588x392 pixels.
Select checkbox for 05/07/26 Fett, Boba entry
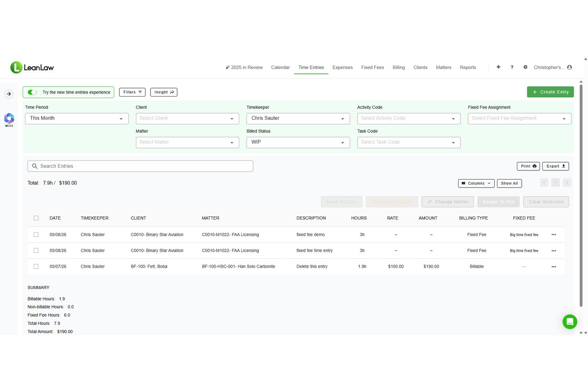[36, 266]
